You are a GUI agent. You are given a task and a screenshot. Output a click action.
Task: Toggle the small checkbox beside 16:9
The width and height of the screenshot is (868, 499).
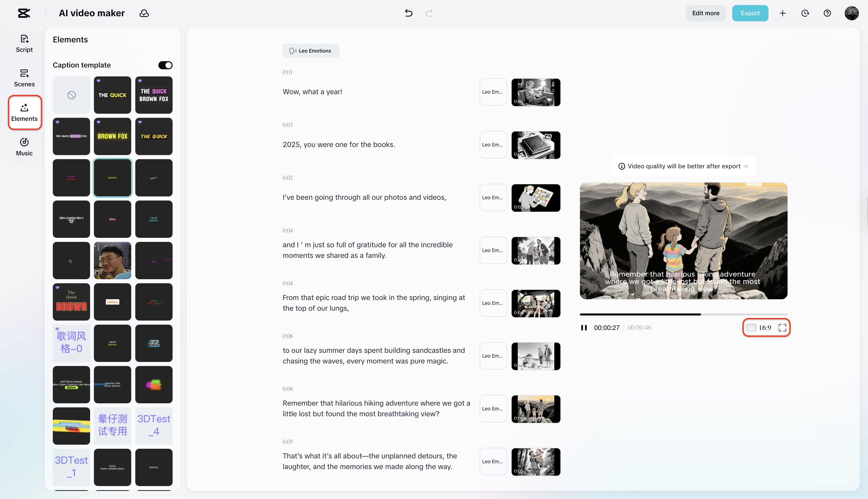[752, 328]
